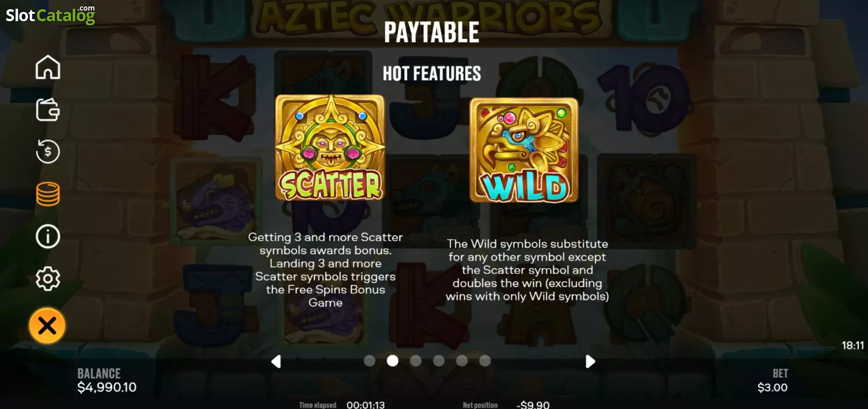Select the second page indicator dot
The image size is (868, 409).
(392, 361)
